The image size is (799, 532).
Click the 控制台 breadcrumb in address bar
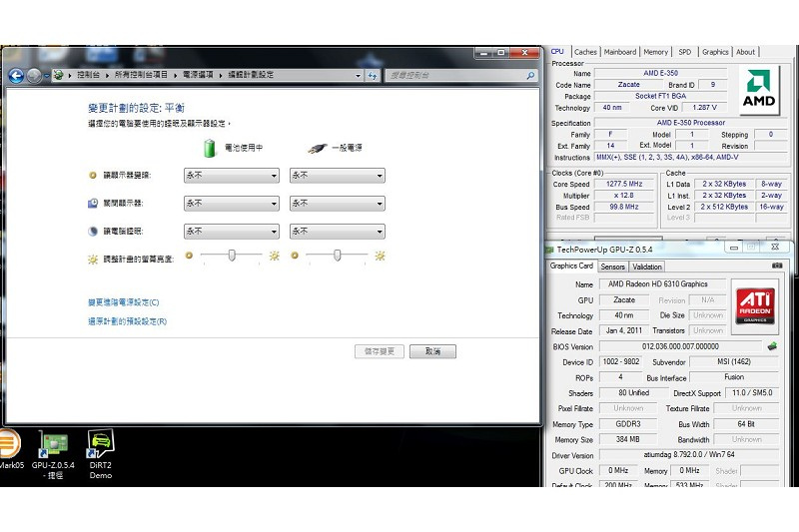tap(88, 75)
